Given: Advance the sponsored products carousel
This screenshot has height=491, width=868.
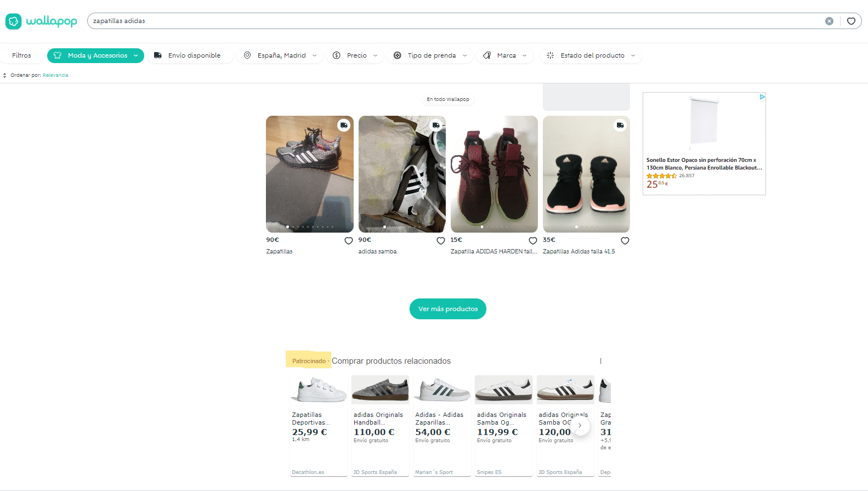Looking at the screenshot, I should pyautogui.click(x=580, y=425).
